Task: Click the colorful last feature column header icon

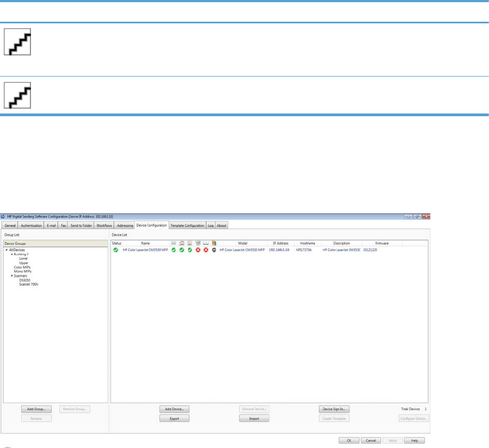Action: [x=214, y=243]
